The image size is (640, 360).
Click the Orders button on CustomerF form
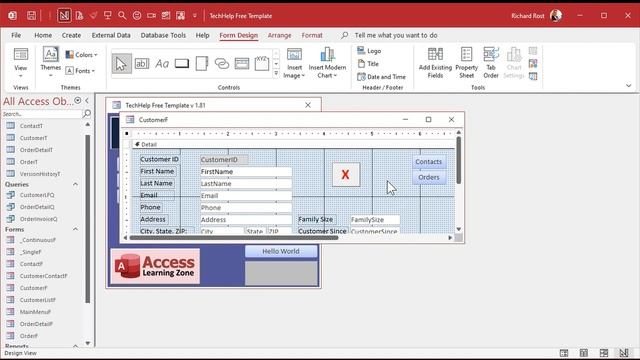429,177
